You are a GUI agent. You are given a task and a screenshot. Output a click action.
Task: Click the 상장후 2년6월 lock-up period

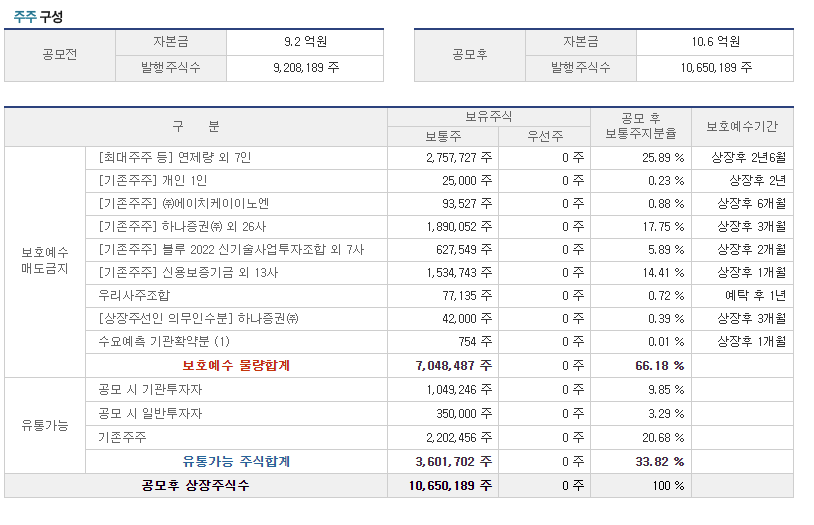742,157
